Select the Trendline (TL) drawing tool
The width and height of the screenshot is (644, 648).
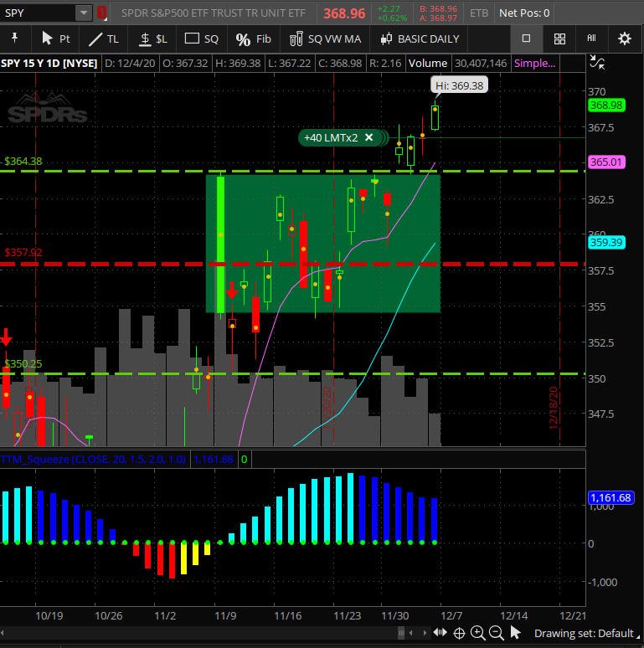coord(103,39)
